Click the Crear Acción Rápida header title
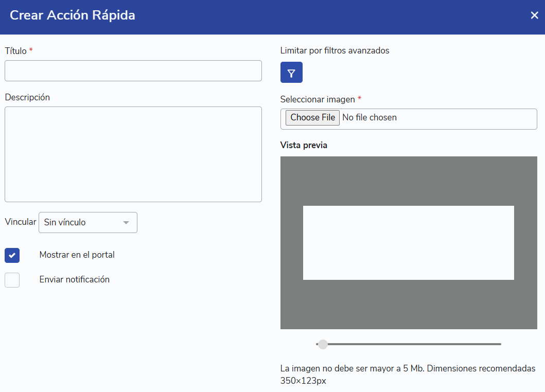This screenshot has height=392, width=545. point(73,15)
